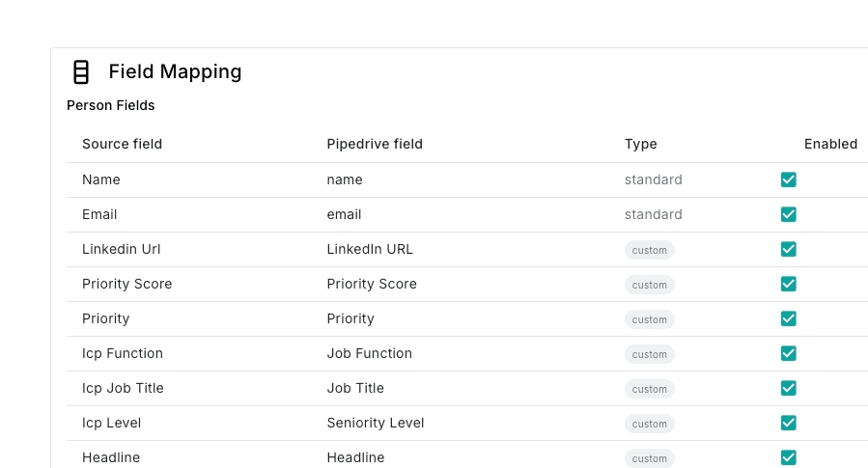Toggle the Icp Level Enabled checkbox
868x468 pixels.
coord(788,423)
